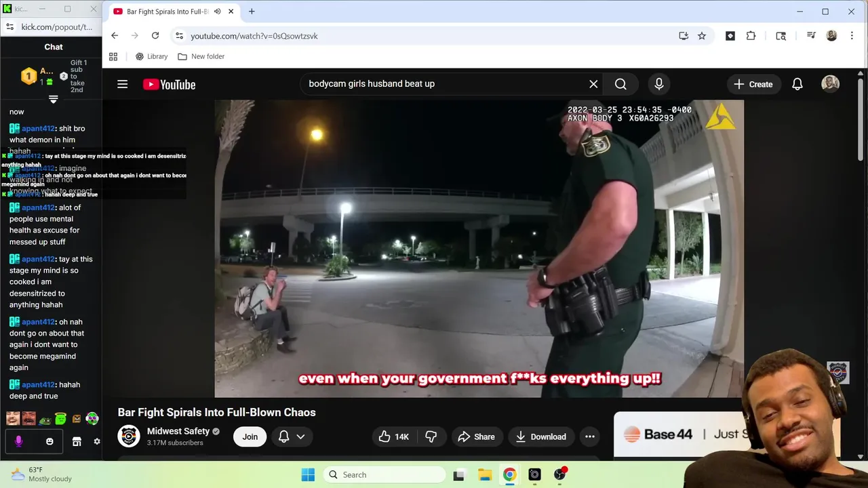Open the black tag extension icon

click(730, 36)
